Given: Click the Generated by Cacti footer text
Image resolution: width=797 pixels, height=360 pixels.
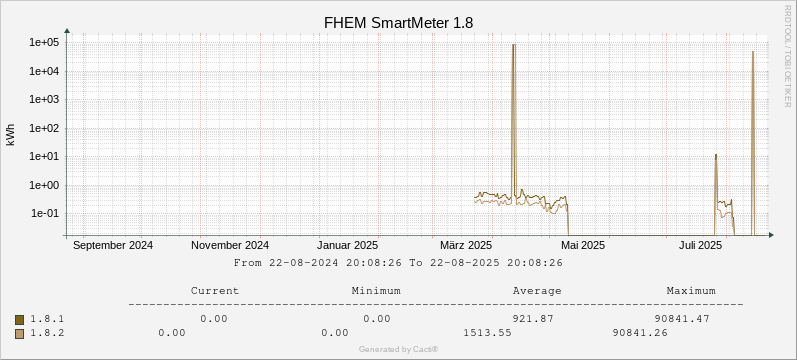Looking at the screenshot, I should tap(398, 349).
